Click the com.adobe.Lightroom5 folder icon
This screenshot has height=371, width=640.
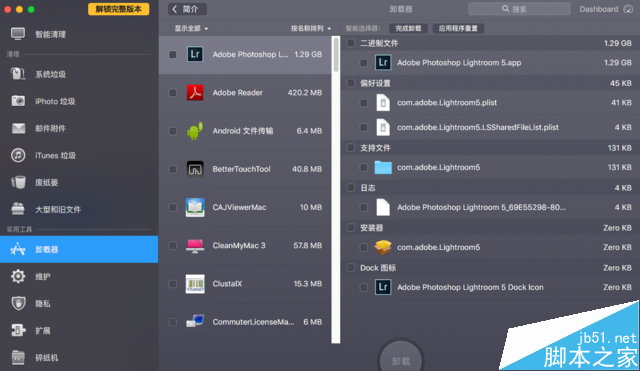click(383, 167)
